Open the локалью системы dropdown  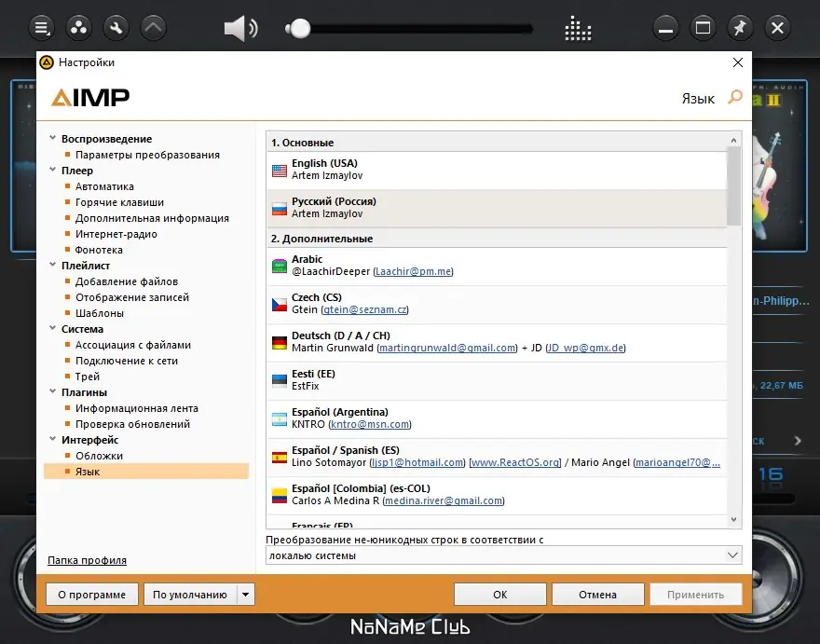pos(503,555)
